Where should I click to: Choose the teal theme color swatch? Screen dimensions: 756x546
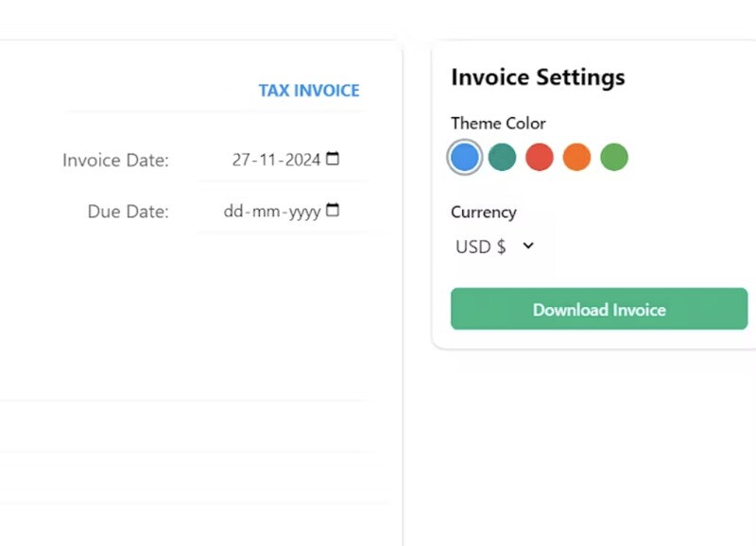(502, 157)
